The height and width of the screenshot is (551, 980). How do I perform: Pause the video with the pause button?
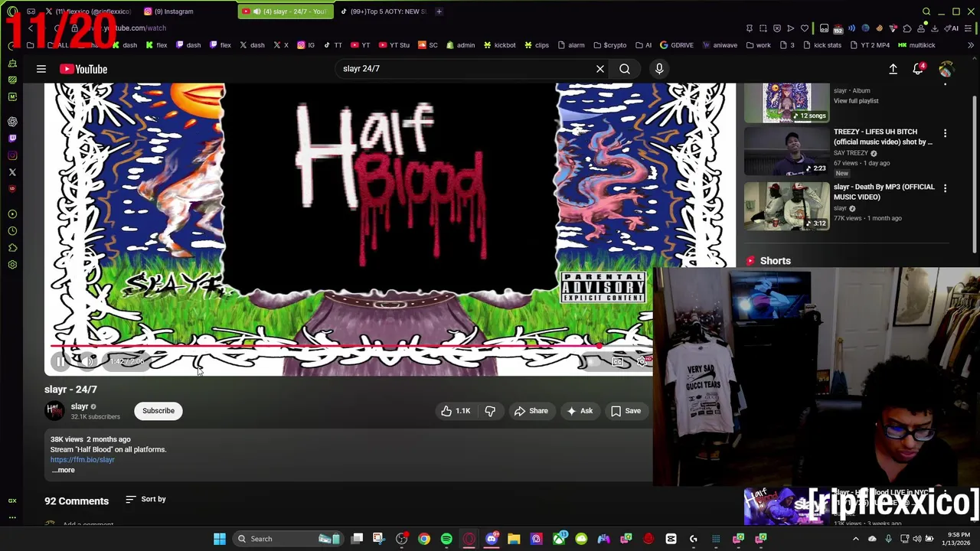pyautogui.click(x=60, y=361)
